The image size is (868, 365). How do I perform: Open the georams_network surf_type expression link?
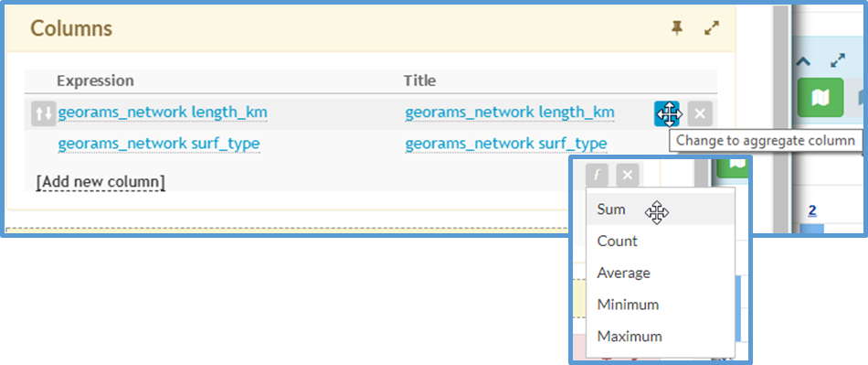(159, 144)
